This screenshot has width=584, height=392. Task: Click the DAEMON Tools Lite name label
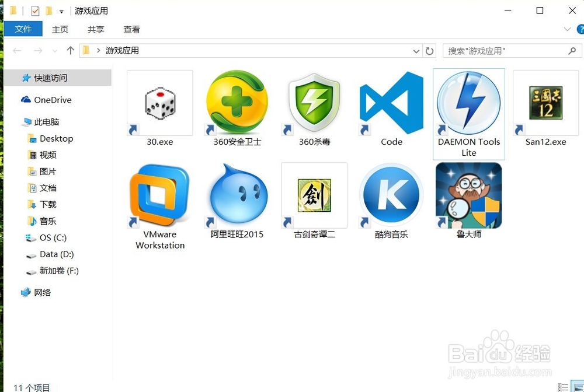[469, 147]
